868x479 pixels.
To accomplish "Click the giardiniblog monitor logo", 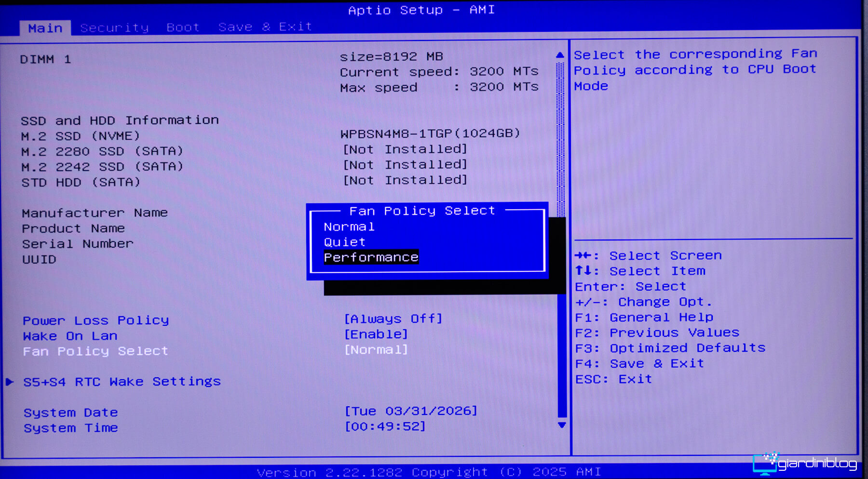I will [765, 464].
